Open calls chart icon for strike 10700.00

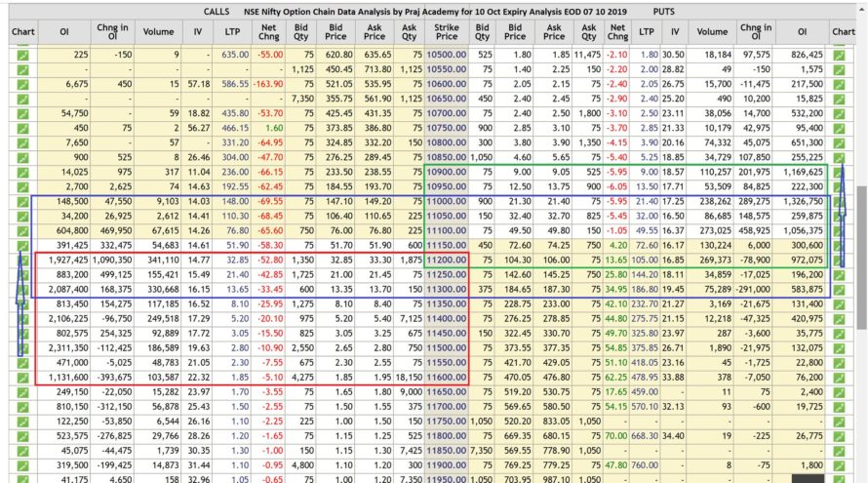coord(22,114)
